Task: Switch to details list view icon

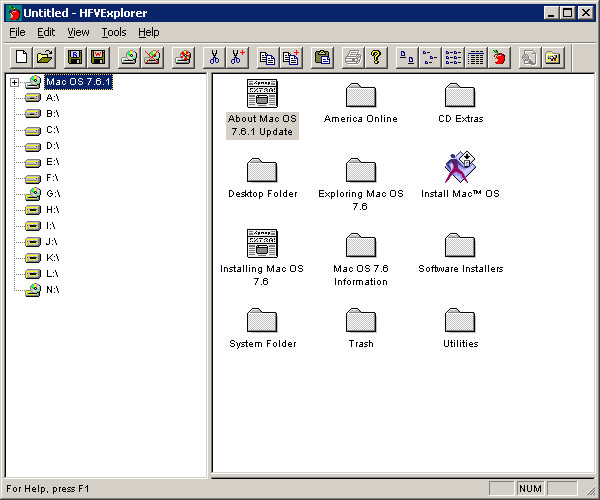Action: coord(476,57)
